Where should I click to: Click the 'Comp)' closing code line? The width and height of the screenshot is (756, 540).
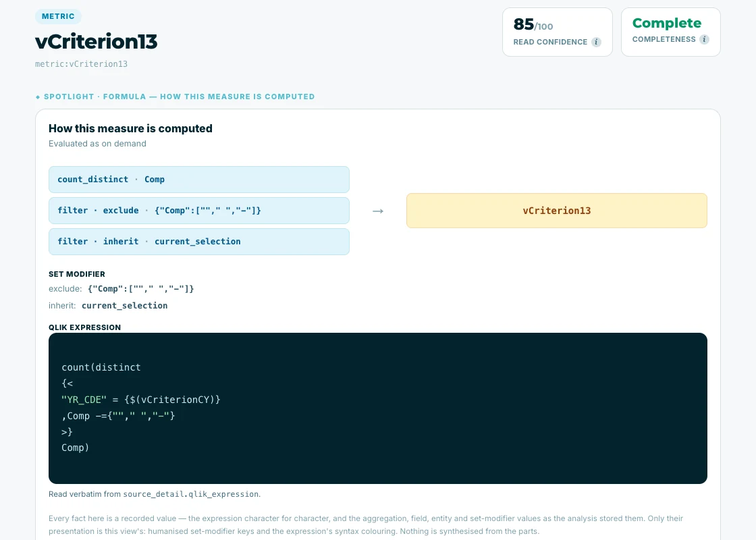point(75,448)
